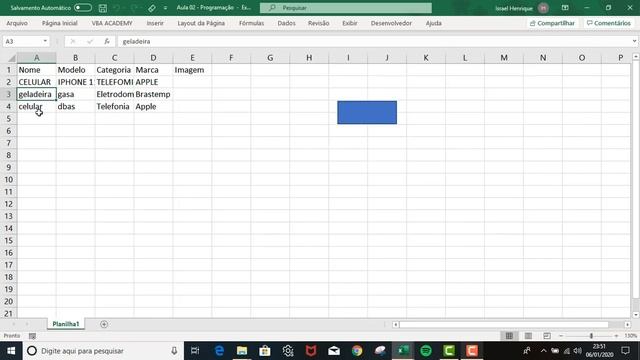Viewport: 640px width, 360px height.
Task: Click the Undo arrow icon
Action: tap(117, 8)
